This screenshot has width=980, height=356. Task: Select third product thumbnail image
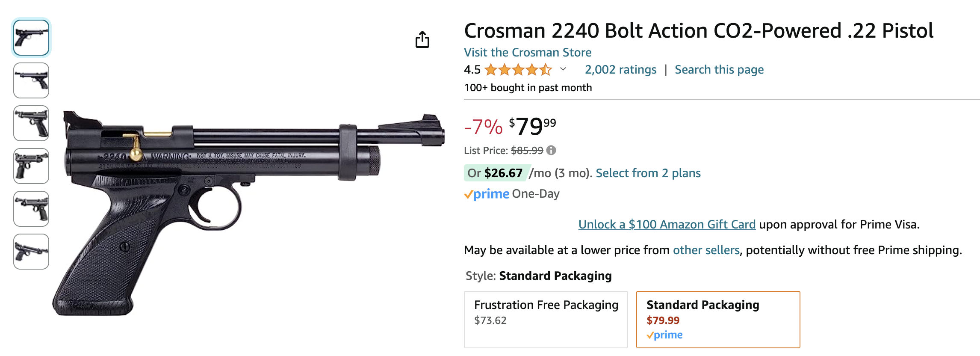(x=31, y=123)
